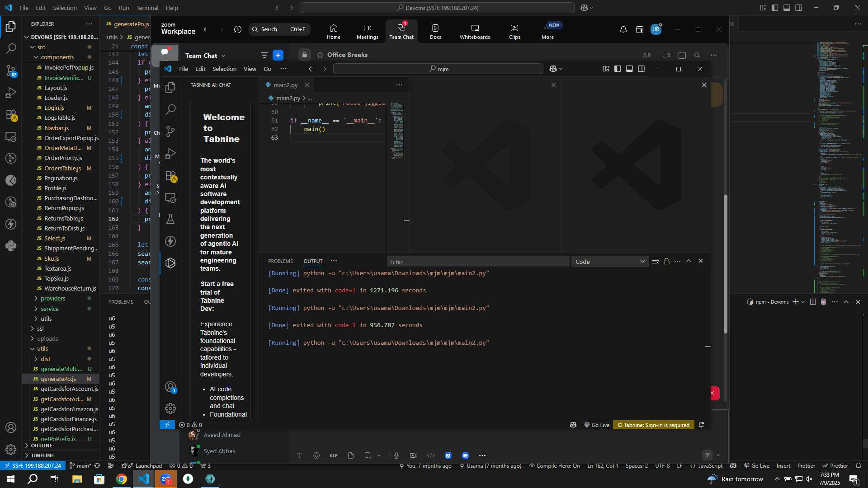Screen dimensions: 868x488
Task: Open Accounts icon in the main VS Code
Action: tap(11, 427)
